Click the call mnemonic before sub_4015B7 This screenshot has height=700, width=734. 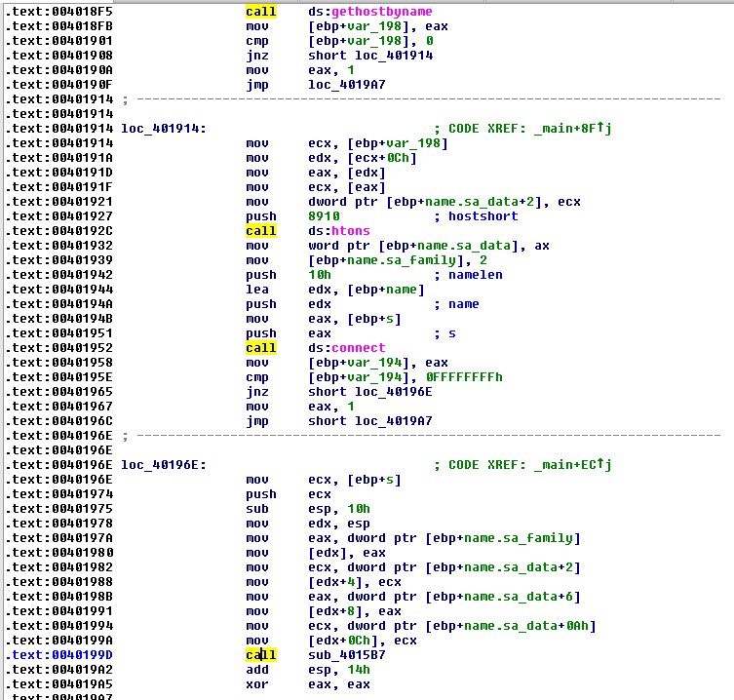coord(260,655)
